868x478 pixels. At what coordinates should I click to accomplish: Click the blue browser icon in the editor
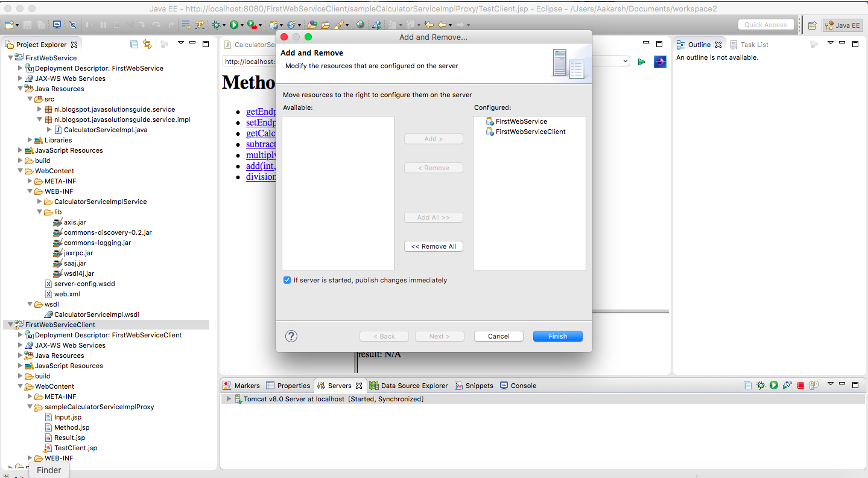pos(660,62)
